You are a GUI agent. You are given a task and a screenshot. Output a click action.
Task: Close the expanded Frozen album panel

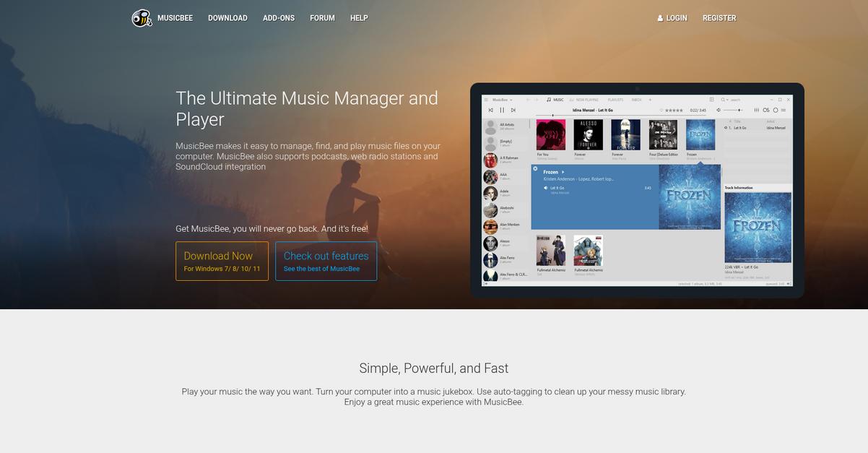(535, 168)
